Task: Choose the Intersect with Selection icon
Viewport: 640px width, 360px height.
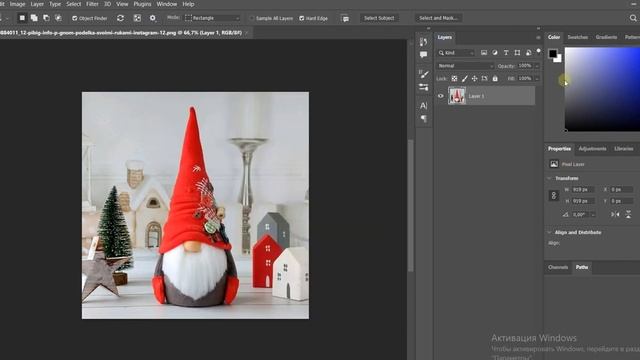Action: (58, 18)
